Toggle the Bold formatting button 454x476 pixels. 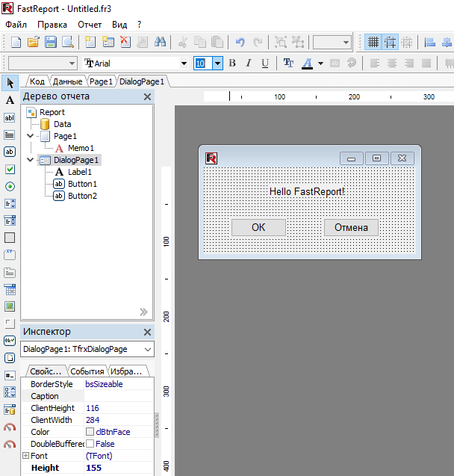[232, 64]
